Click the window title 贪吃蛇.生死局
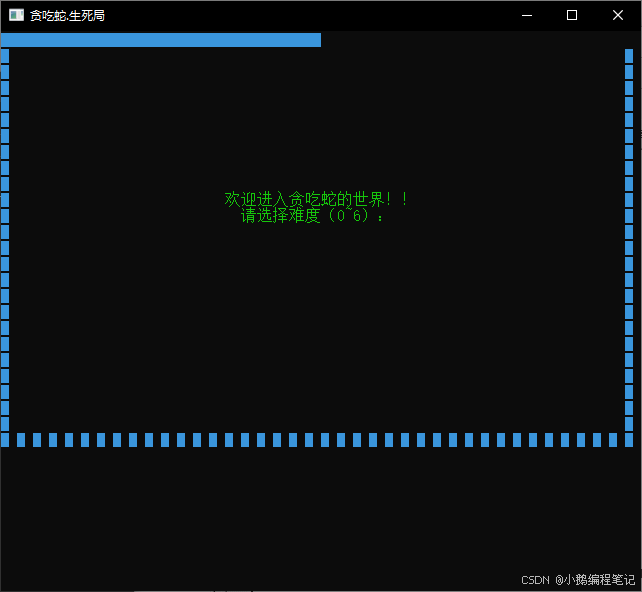 pos(67,16)
